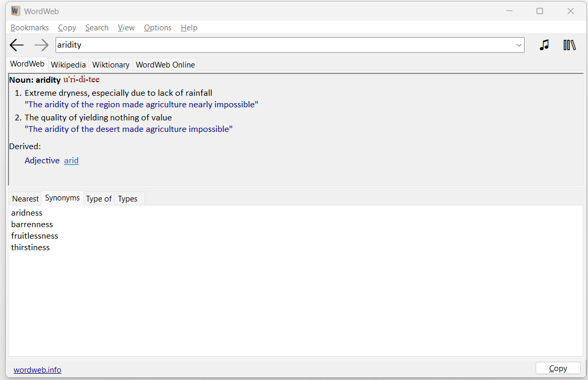Screen dimensions: 588x380
Task: Select the synonym thirstiness
Action: tap(30, 248)
